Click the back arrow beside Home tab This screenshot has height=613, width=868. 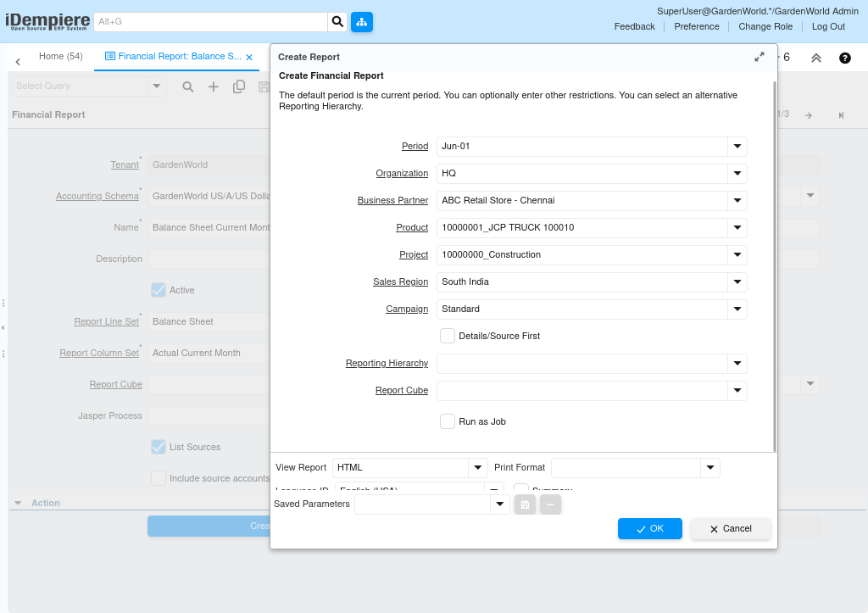pyautogui.click(x=18, y=61)
